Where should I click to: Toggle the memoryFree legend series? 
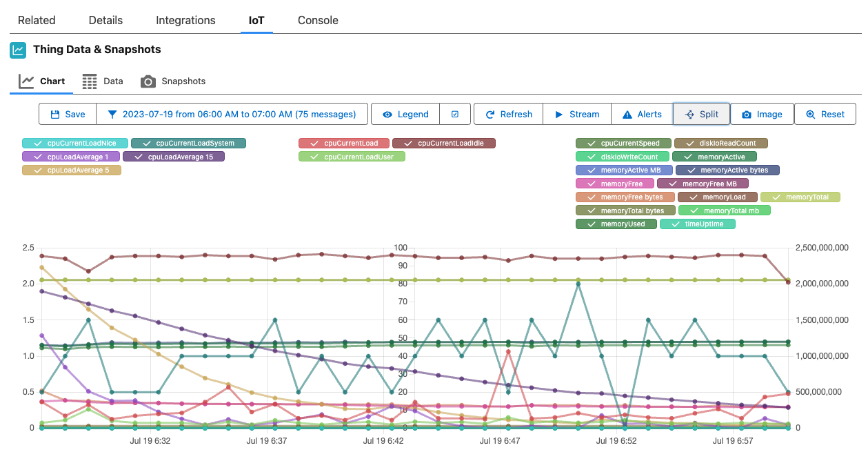point(615,184)
